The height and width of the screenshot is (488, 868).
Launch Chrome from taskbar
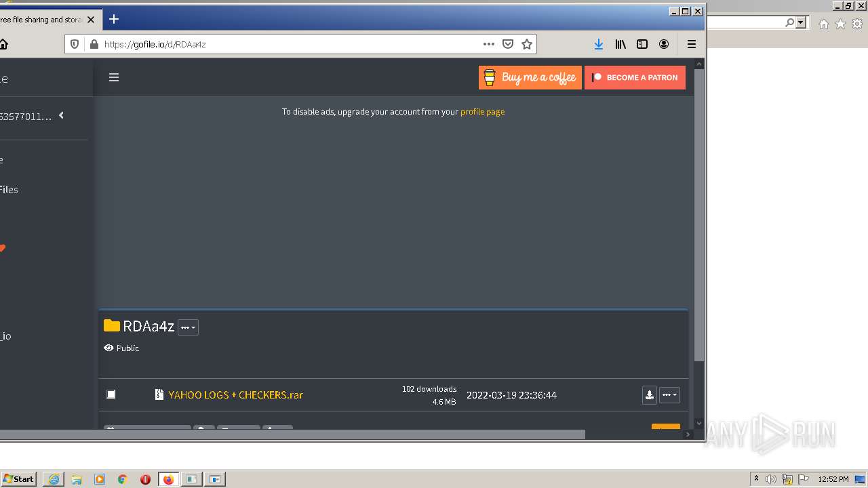(123, 479)
